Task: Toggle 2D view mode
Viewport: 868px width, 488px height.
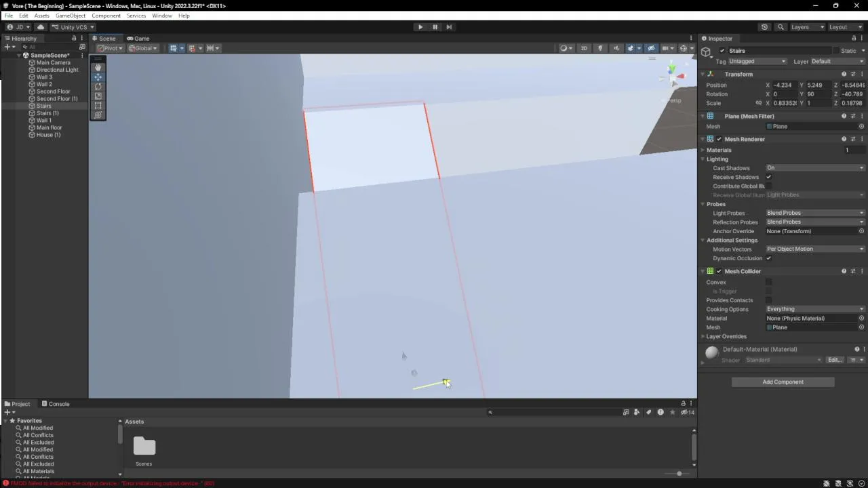Action: coord(584,48)
